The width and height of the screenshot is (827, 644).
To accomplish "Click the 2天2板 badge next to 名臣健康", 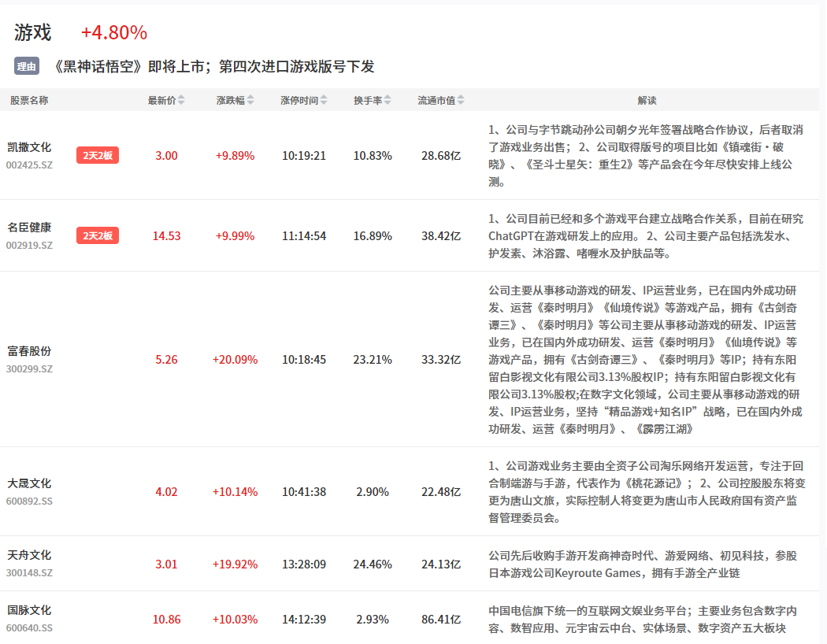I will [98, 235].
